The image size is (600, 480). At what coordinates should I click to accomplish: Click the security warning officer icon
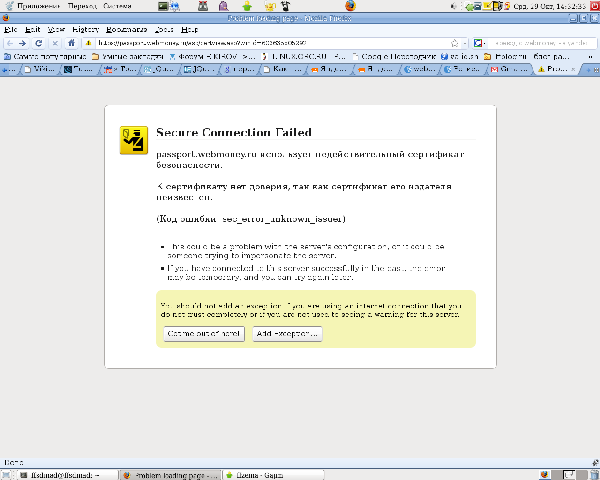tap(133, 139)
